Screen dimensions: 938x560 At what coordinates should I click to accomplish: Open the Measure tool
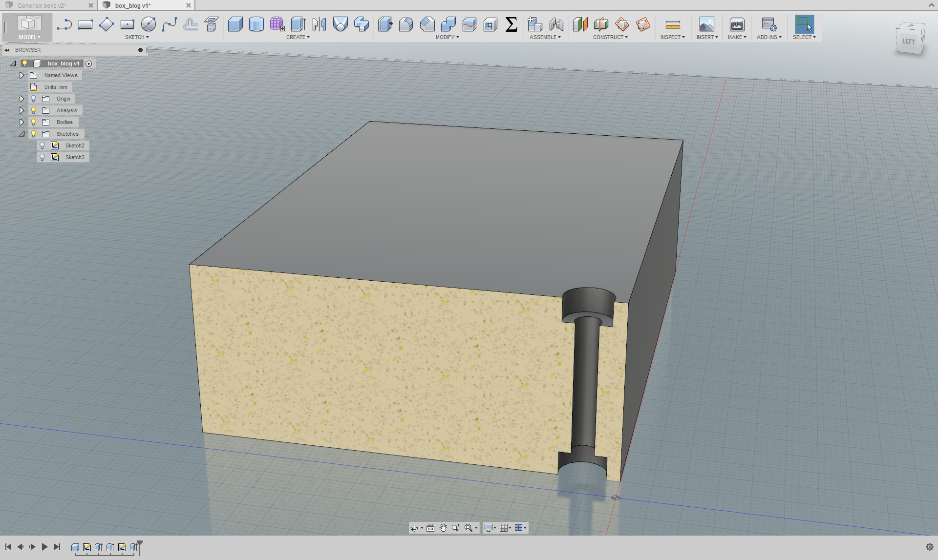673,24
